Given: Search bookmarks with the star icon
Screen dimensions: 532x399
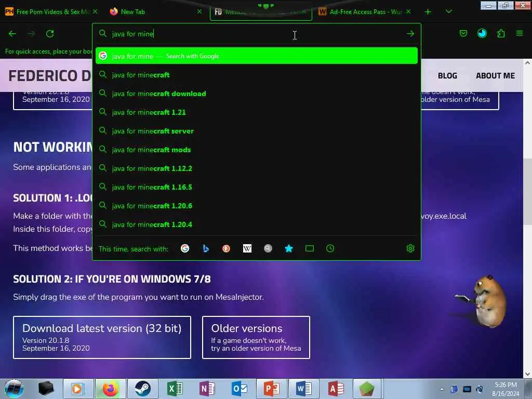Looking at the screenshot, I should [x=289, y=248].
